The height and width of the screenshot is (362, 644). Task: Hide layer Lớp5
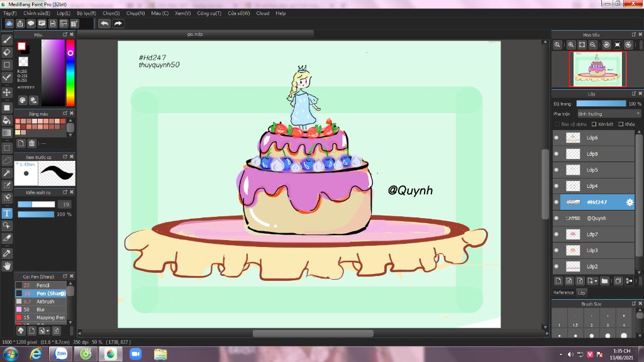coord(557,170)
